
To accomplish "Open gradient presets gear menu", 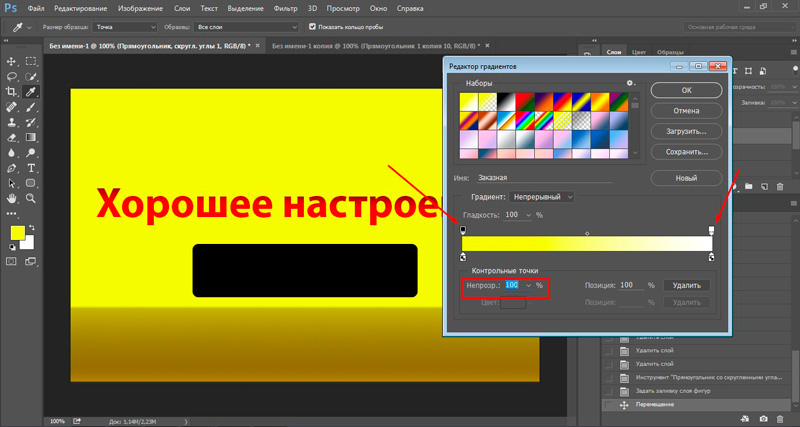I will pos(630,84).
